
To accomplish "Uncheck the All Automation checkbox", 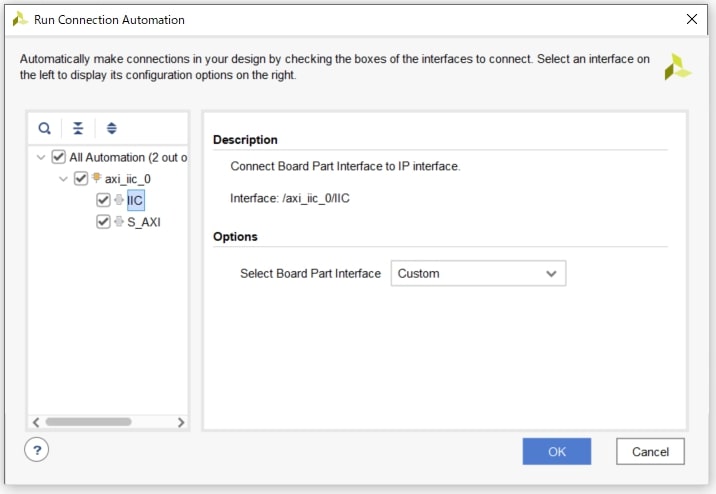I will coord(58,157).
